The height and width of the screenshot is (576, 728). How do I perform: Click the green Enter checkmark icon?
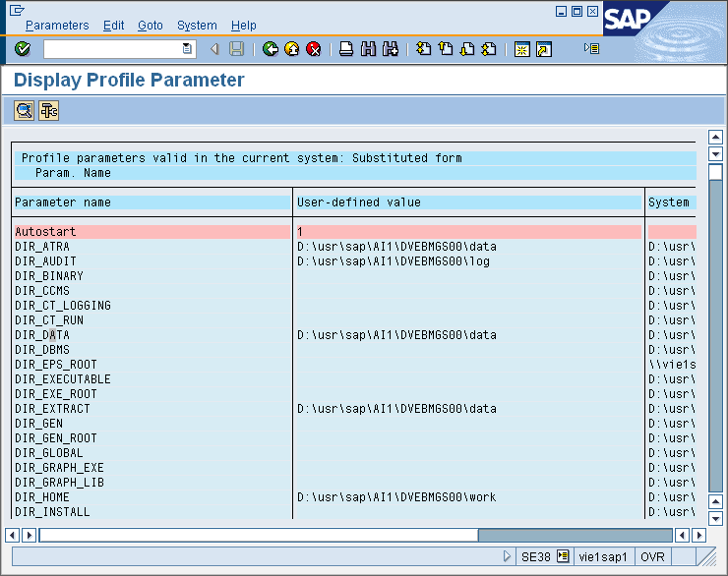pyautogui.click(x=23, y=49)
